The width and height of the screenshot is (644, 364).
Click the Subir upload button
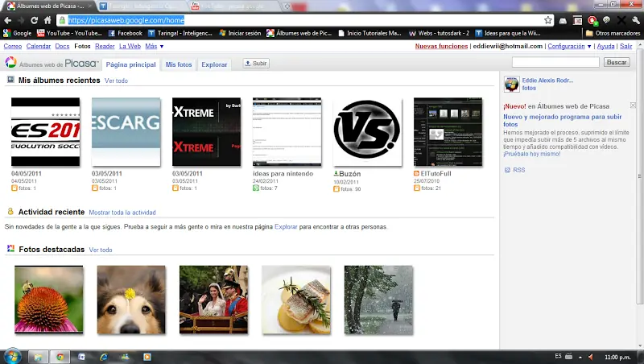(256, 64)
